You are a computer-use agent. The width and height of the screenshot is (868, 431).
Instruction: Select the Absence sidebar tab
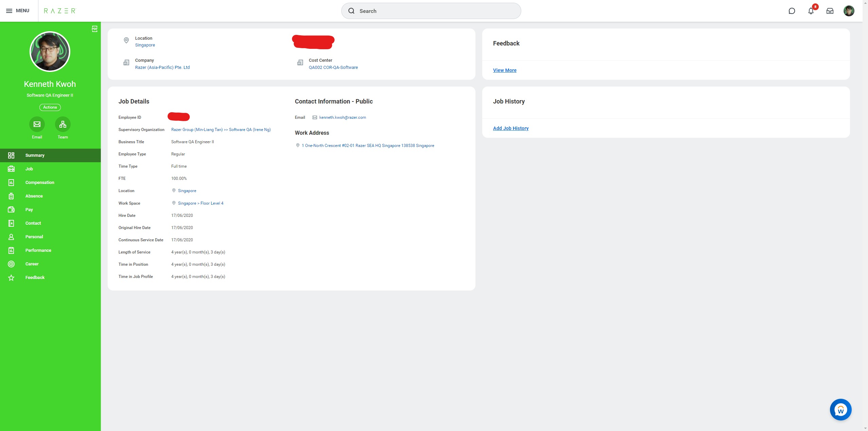point(50,196)
